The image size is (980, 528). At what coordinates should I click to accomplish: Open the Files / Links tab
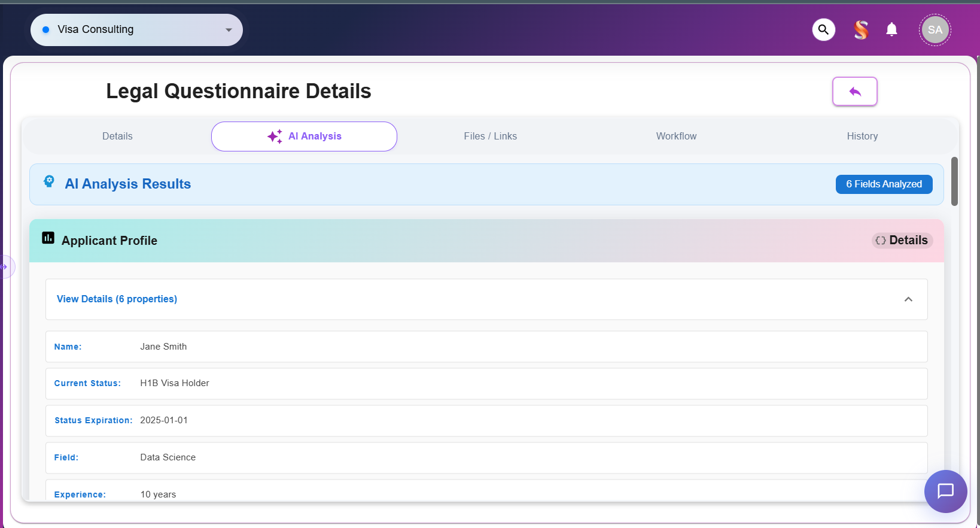(x=490, y=136)
